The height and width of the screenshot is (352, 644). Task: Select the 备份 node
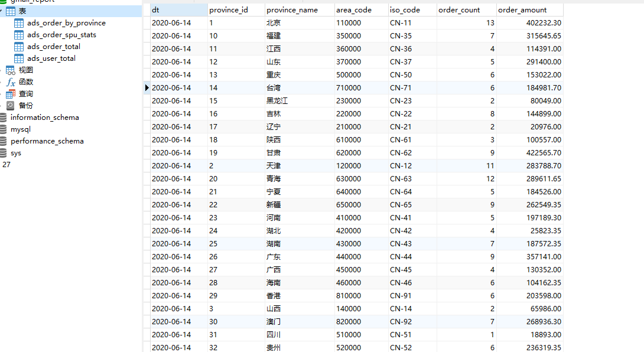pyautogui.click(x=26, y=106)
